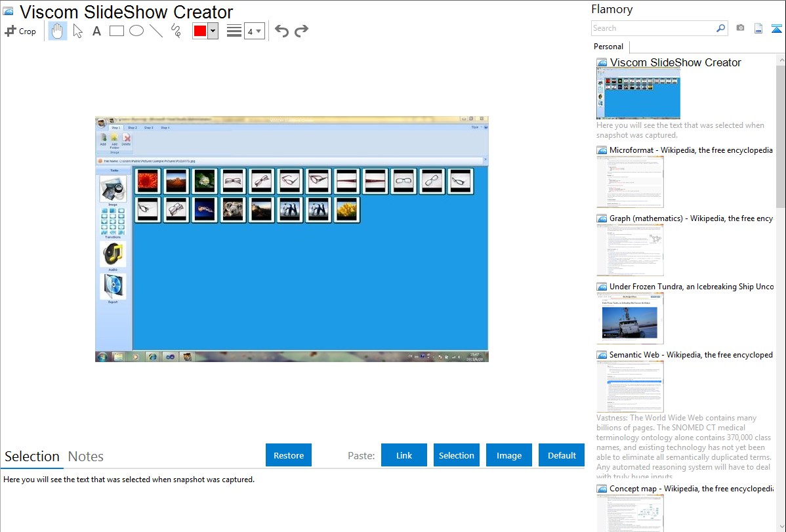The width and height of the screenshot is (786, 532).
Task: Click the Microformat - Wikipedia title
Action: 691,150
